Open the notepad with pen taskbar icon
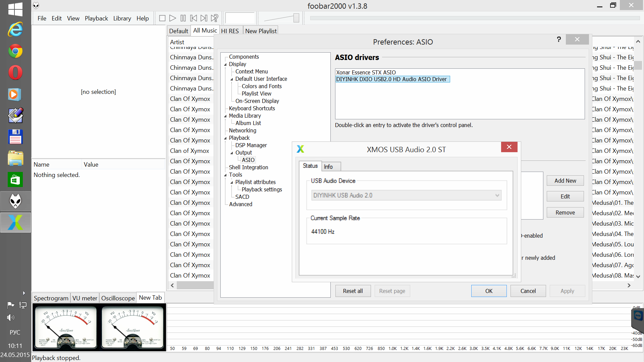 click(x=15, y=116)
